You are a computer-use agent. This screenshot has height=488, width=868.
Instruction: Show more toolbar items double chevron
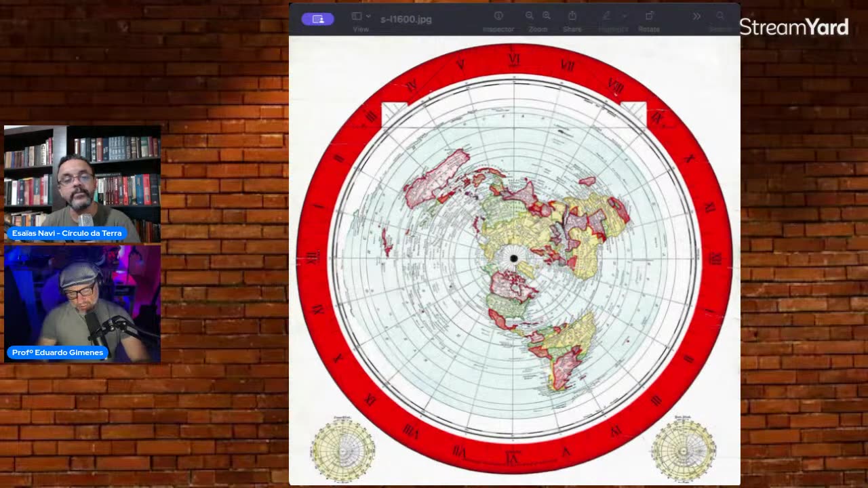pyautogui.click(x=696, y=16)
